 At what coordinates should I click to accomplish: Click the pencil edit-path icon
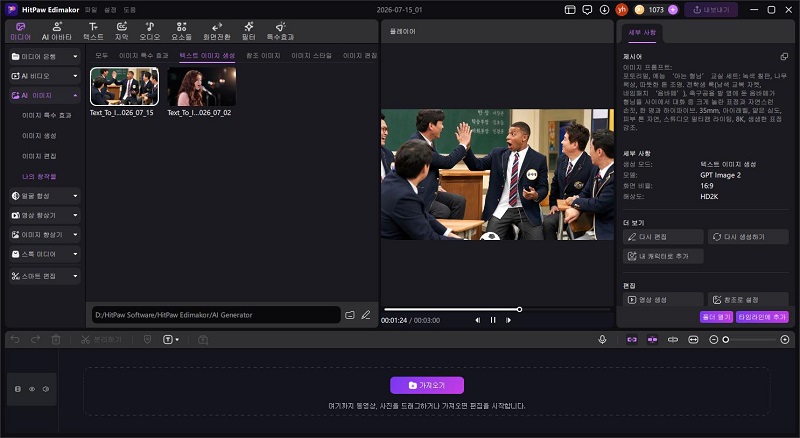[366, 315]
